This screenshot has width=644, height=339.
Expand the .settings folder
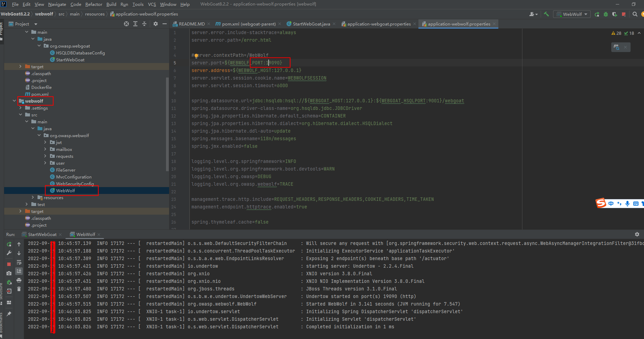point(20,108)
